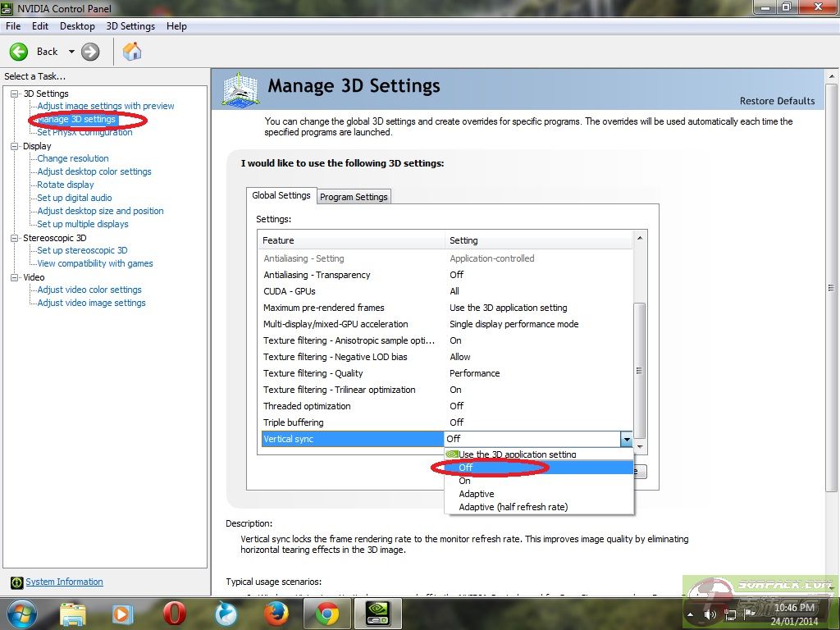Click the settings list vertical scrollbar
Image resolution: width=840 pixels, height=630 pixels.
(x=640, y=369)
